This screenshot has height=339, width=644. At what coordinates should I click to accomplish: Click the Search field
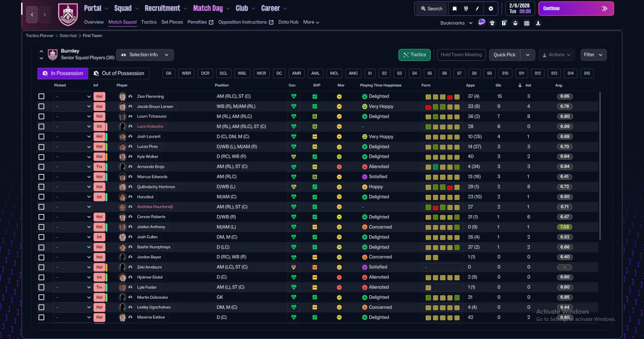[x=431, y=9]
